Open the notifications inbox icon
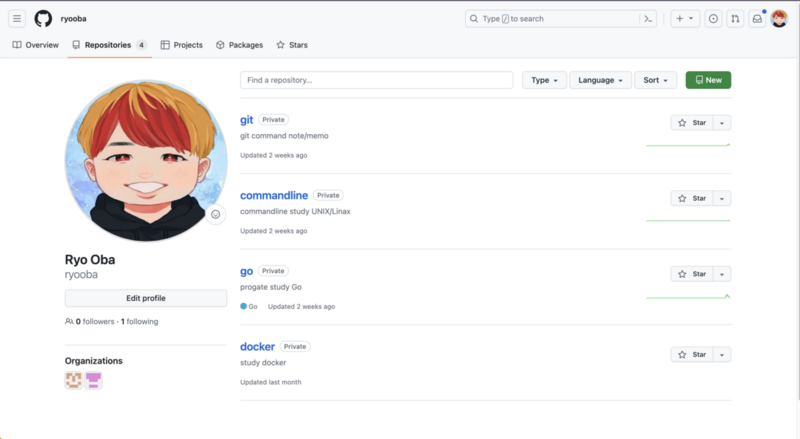The image size is (800, 439). (x=757, y=19)
